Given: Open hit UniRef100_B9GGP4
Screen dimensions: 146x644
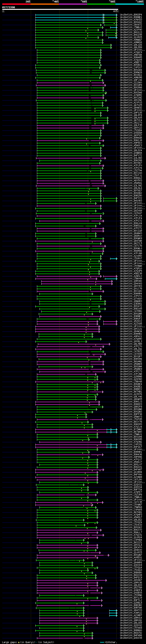Looking at the screenshot, I should point(131,15).
